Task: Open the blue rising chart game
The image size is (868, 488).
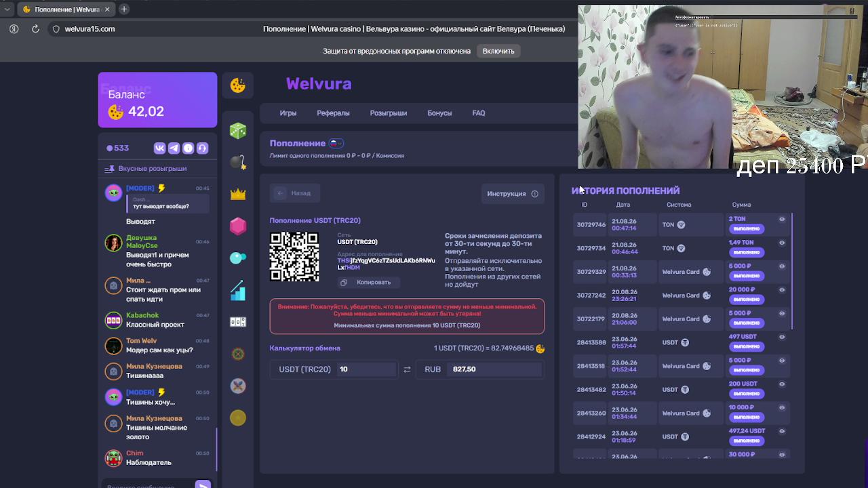Action: click(x=237, y=290)
